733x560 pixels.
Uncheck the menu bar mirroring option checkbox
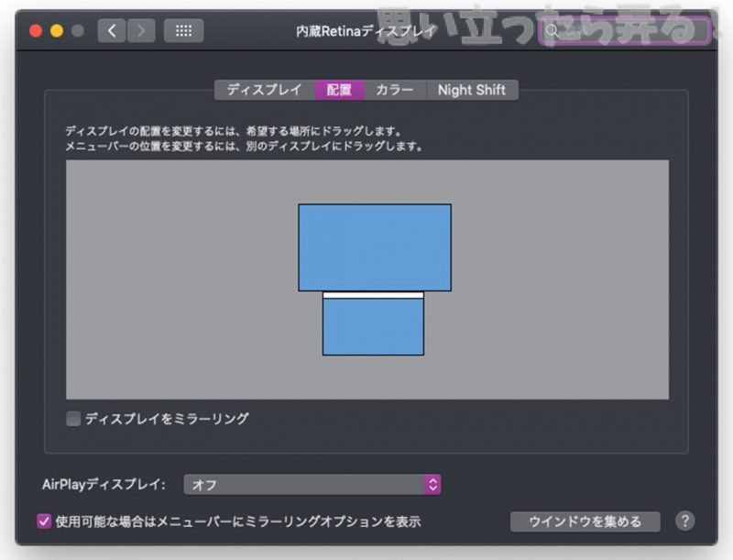44,522
